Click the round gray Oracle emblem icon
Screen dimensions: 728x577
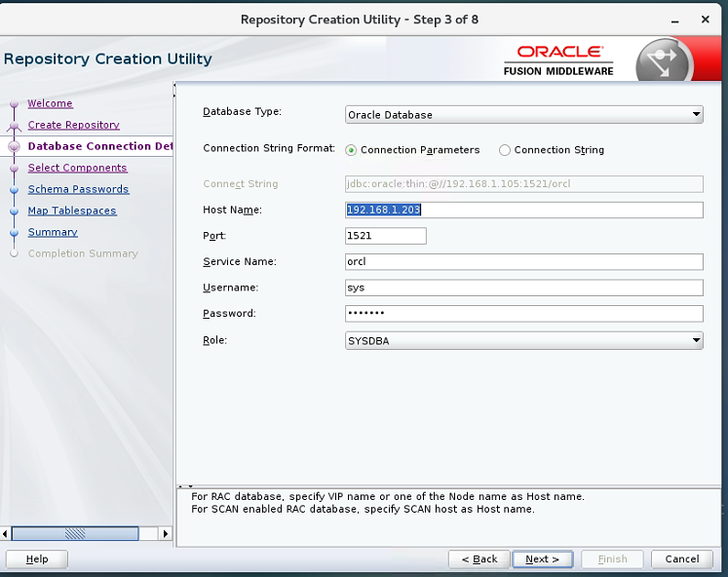(x=663, y=61)
